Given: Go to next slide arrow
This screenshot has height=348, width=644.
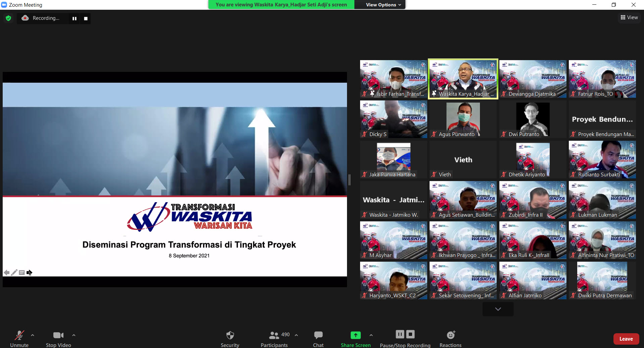Looking at the screenshot, I should 29,272.
